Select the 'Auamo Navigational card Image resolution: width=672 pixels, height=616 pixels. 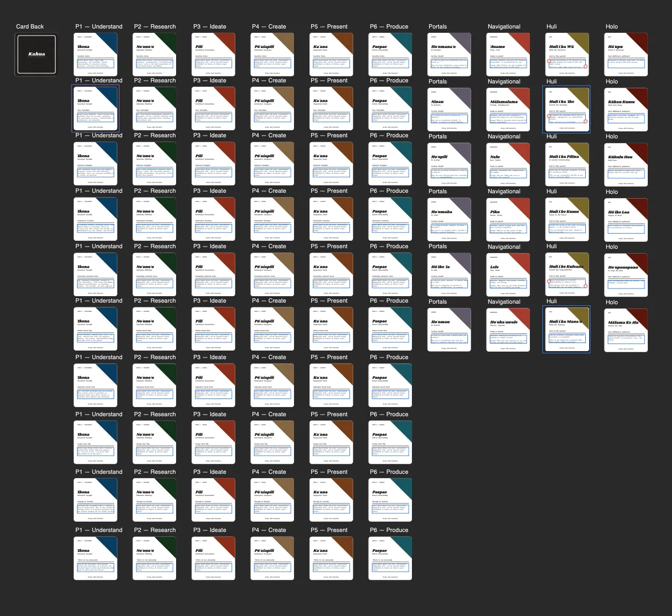click(x=508, y=54)
